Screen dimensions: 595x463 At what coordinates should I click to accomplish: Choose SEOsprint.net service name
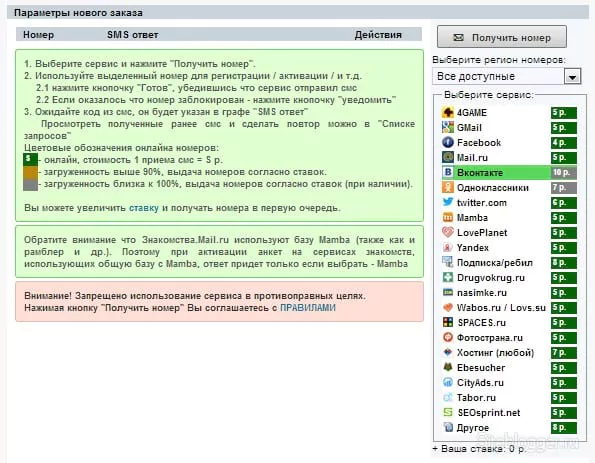point(489,413)
